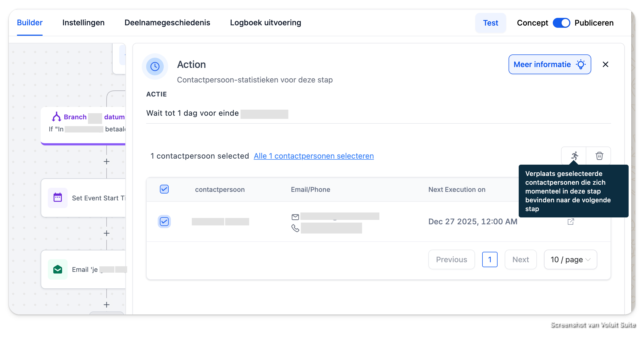
Task: Click the calendar Set Event Start icon
Action: (58, 198)
